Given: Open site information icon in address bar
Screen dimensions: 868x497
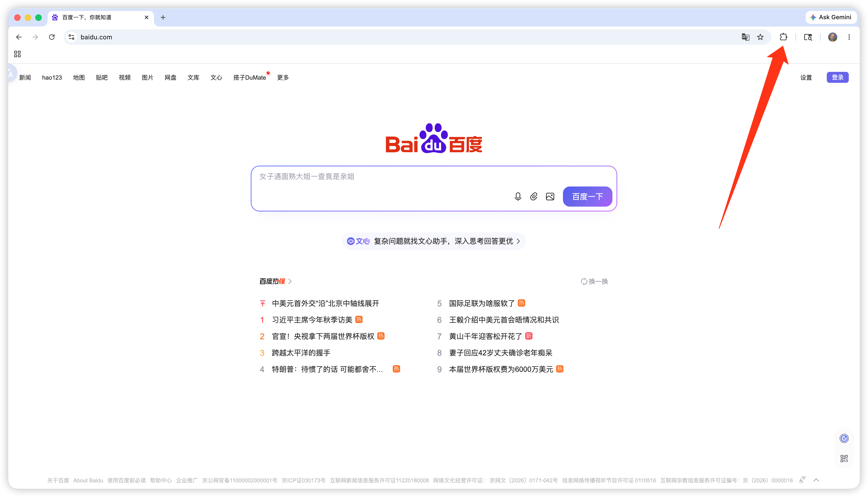Looking at the screenshot, I should coord(71,37).
